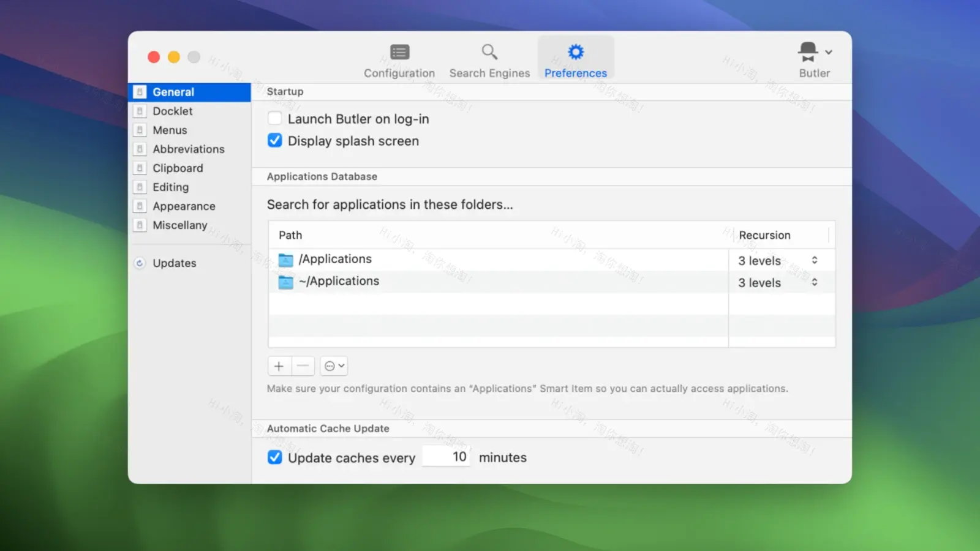Adjust recursion stepper for ~/Applications row
Image resolution: width=980 pixels, height=551 pixels.
[x=815, y=282]
